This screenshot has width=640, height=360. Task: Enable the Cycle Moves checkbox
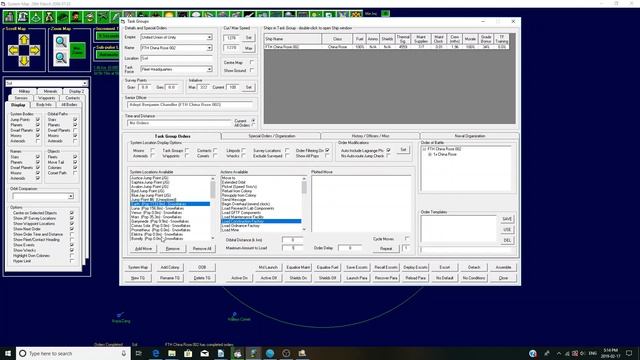pos(407,238)
